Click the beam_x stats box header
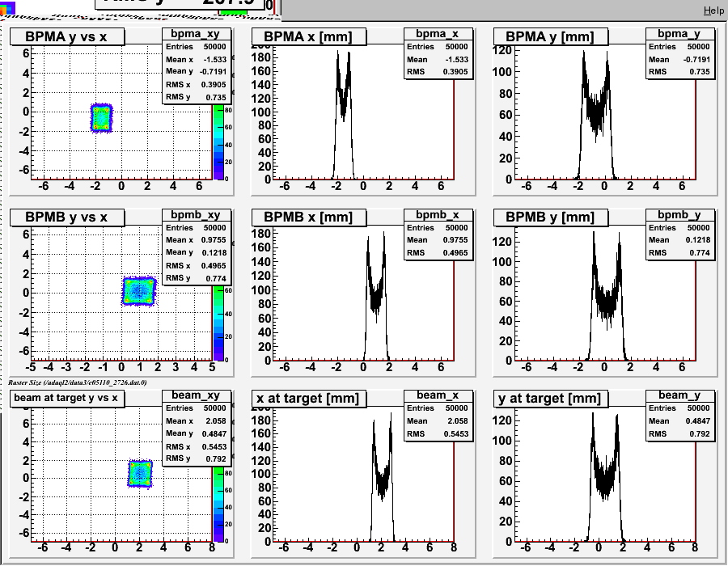Viewport: 728px width, 566px height. click(x=438, y=395)
